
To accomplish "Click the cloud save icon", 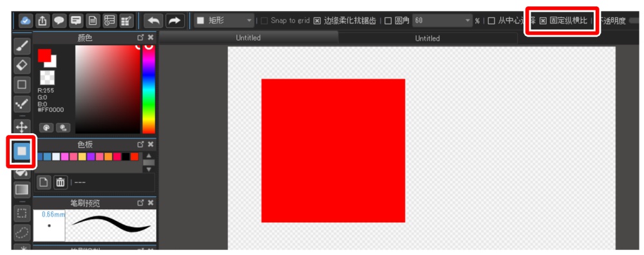I will [x=26, y=21].
